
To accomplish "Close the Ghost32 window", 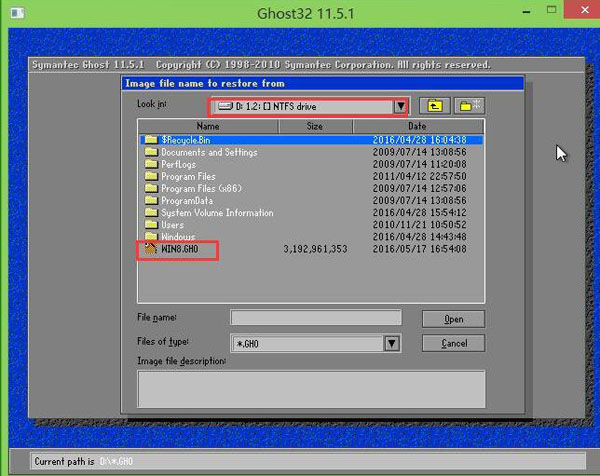I will tap(584, 10).
